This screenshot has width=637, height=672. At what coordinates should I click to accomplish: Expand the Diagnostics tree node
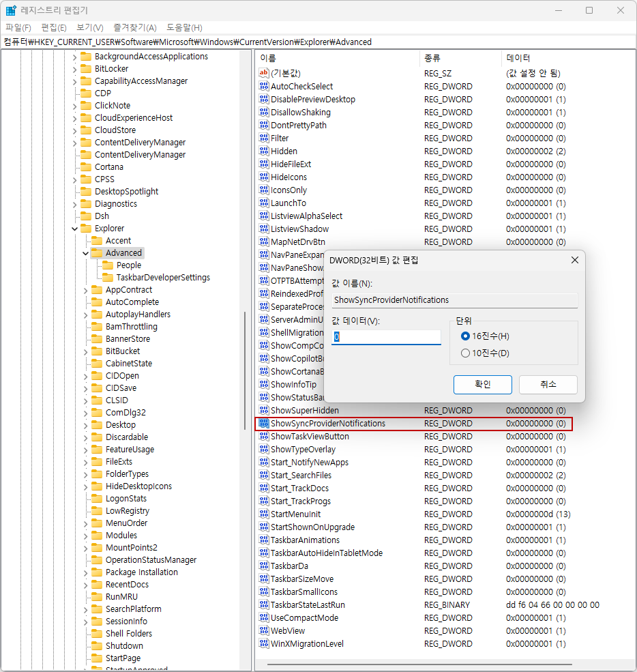(x=74, y=205)
